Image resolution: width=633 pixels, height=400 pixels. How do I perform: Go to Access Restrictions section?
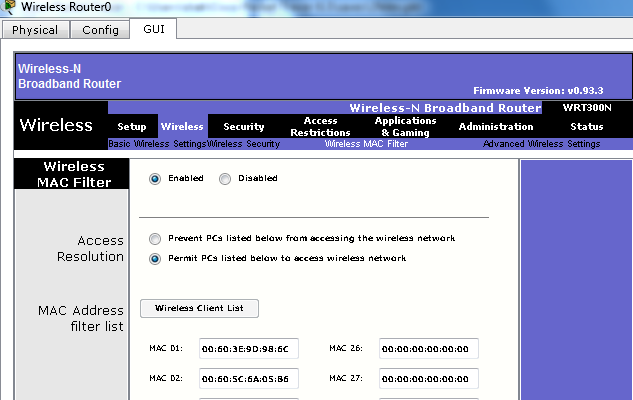(x=320, y=127)
